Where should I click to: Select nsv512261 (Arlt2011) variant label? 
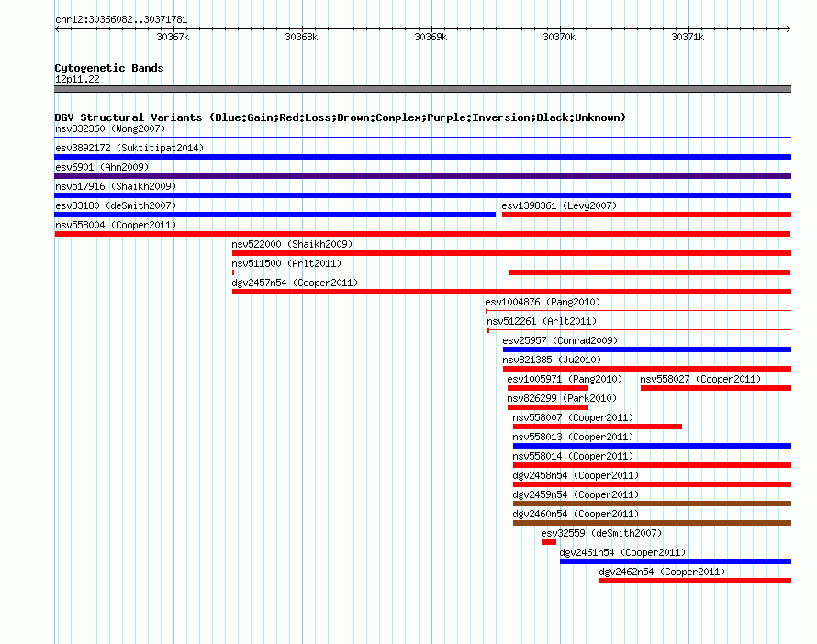542,321
